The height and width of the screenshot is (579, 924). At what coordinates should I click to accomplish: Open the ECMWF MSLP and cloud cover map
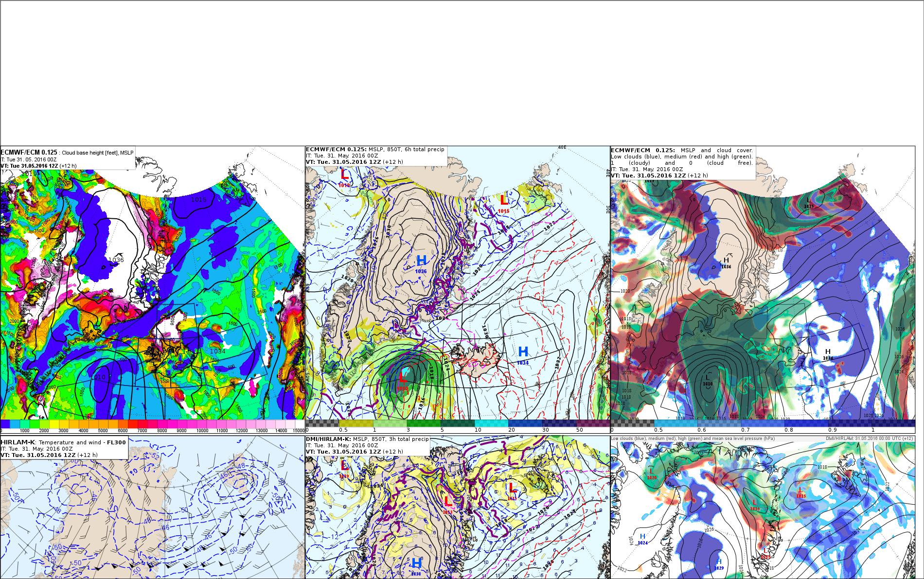763,289
